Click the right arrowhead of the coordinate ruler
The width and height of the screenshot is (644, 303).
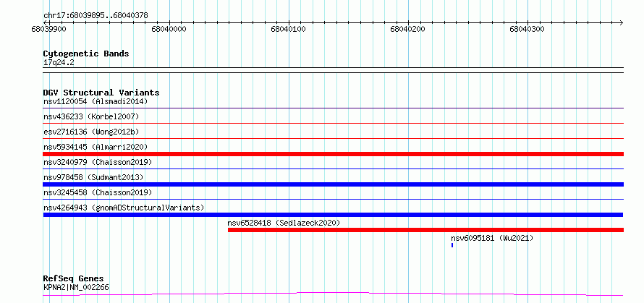coord(621,22)
